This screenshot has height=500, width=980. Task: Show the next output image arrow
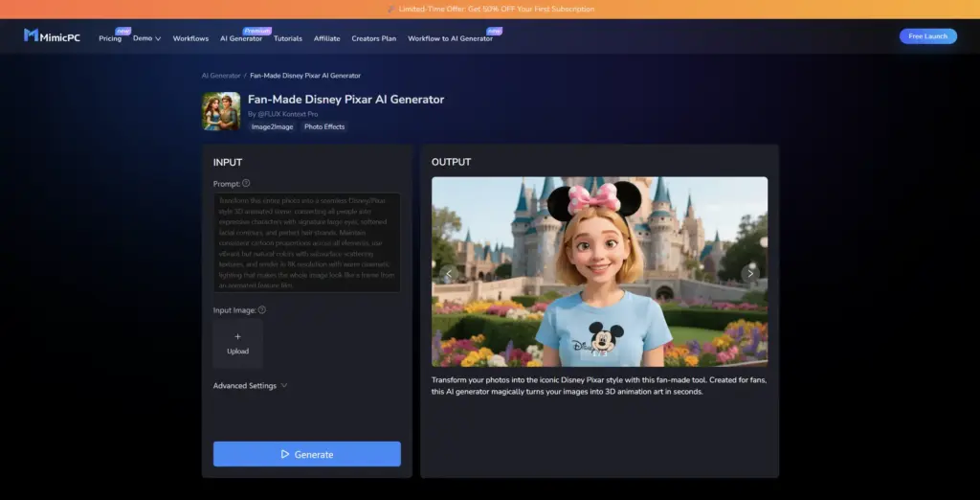[750, 273]
